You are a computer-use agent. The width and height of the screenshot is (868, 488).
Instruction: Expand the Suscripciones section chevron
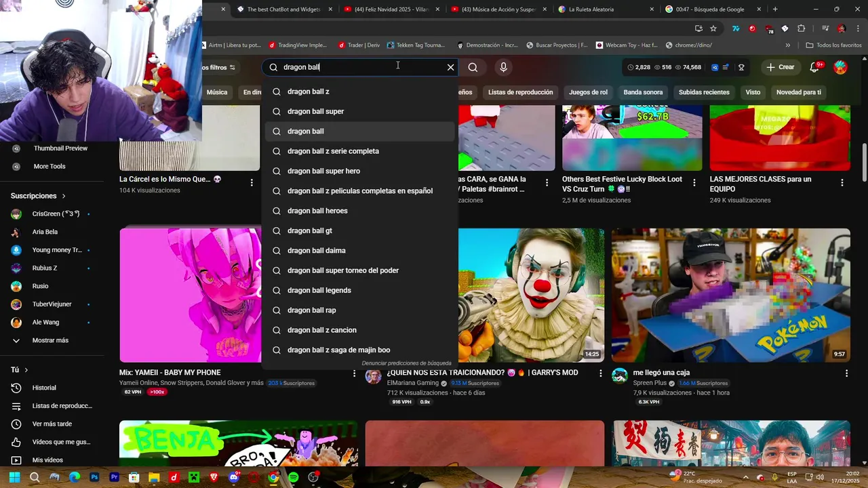(64, 196)
